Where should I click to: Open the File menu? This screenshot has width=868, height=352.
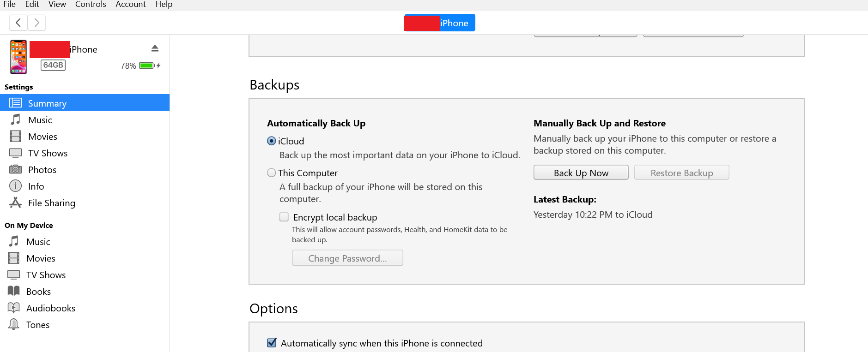(x=9, y=4)
